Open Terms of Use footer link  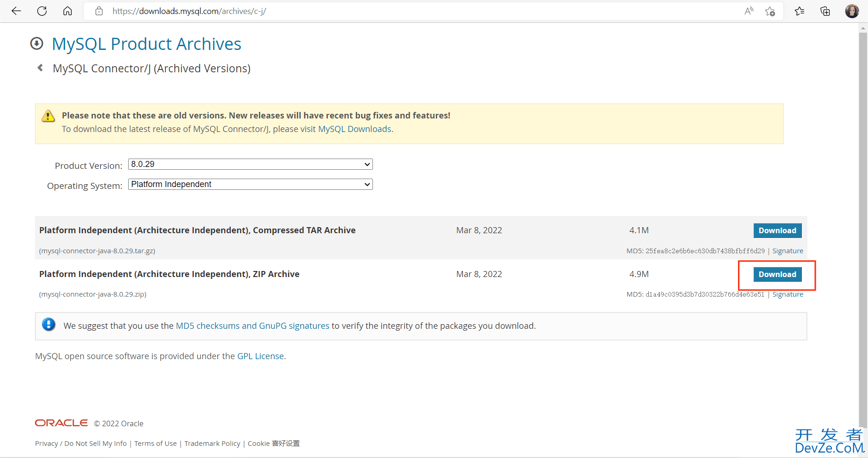tap(155, 444)
